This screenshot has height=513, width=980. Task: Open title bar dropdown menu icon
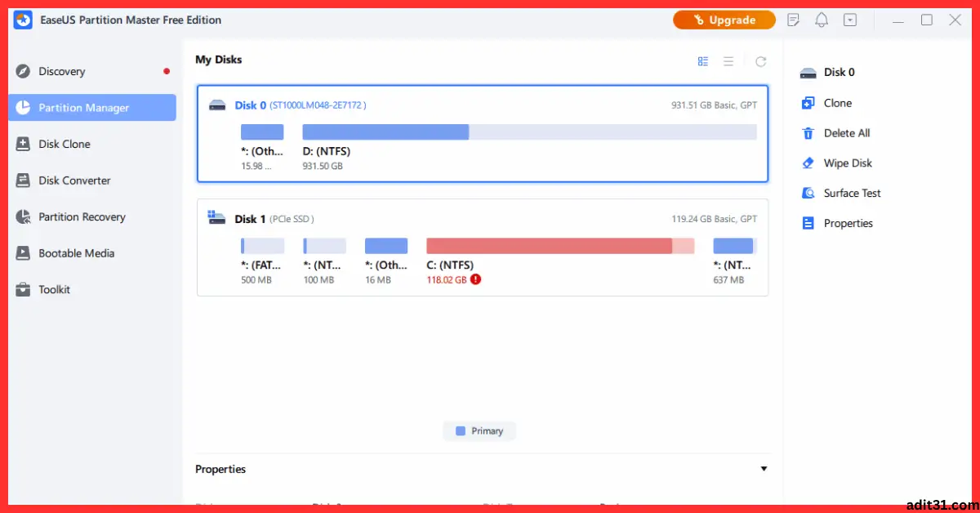850,20
